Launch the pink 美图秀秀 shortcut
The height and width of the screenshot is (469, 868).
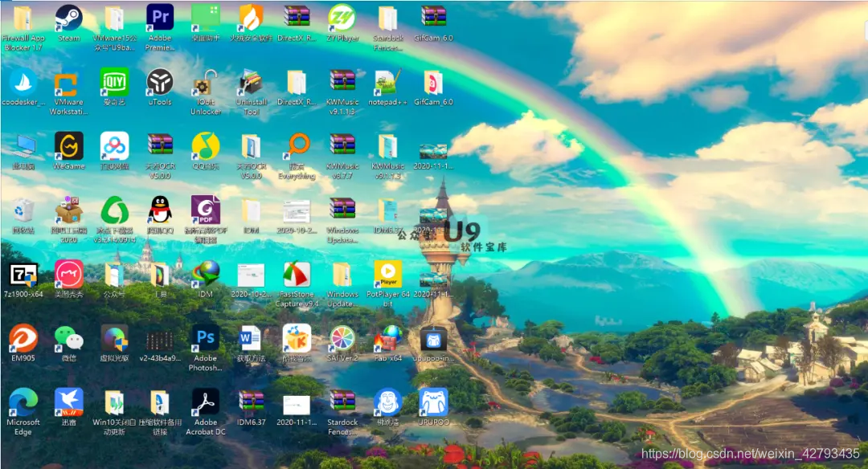pos(68,275)
